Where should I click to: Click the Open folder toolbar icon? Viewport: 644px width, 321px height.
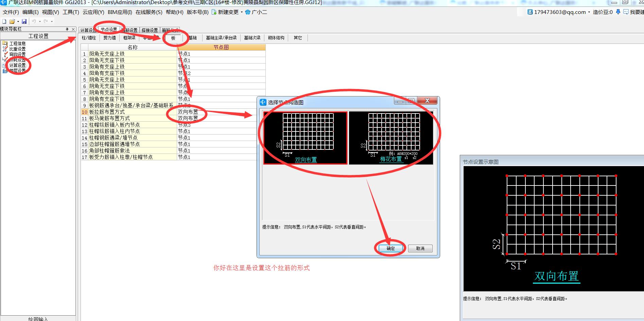12,21
